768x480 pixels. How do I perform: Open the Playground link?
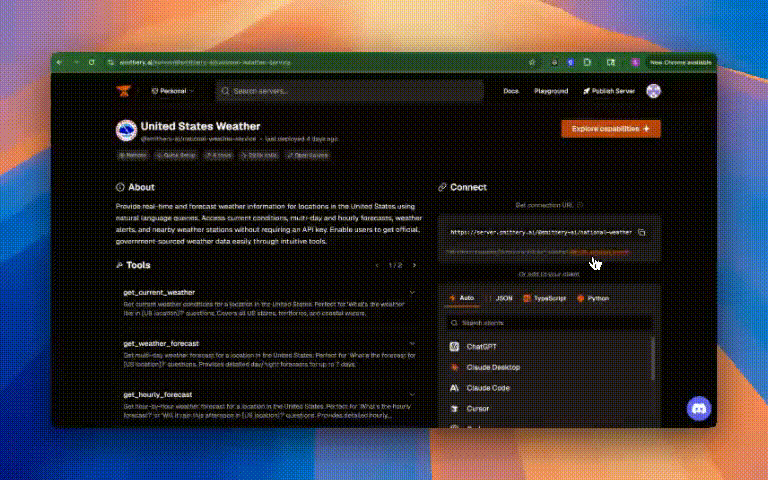click(x=551, y=91)
